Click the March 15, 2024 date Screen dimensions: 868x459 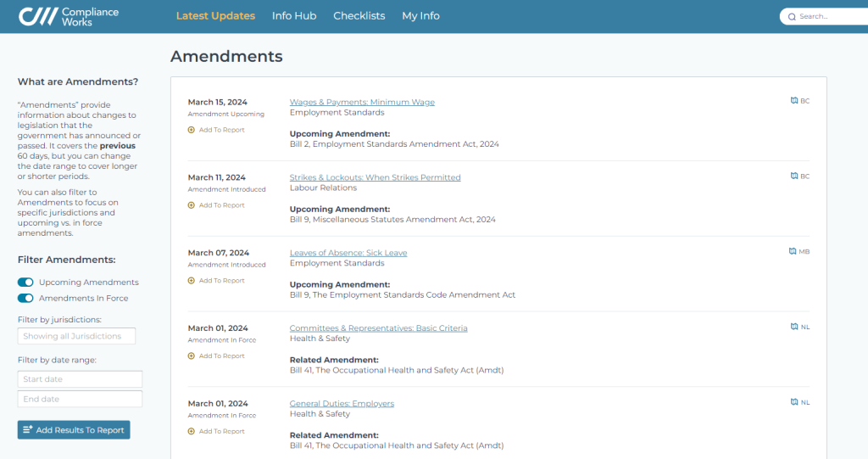coord(218,102)
